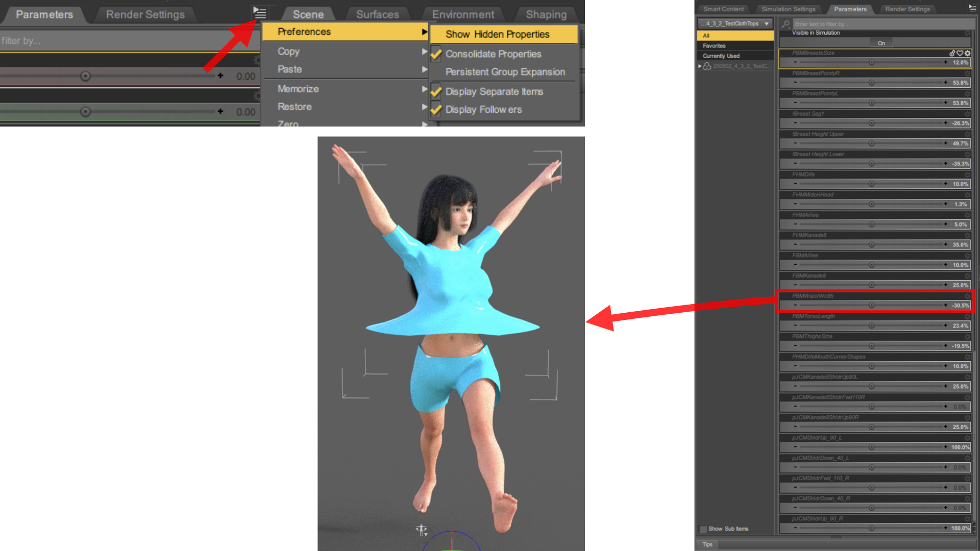Switch to the Shaping tab
The width and height of the screenshot is (980, 551).
click(x=546, y=14)
